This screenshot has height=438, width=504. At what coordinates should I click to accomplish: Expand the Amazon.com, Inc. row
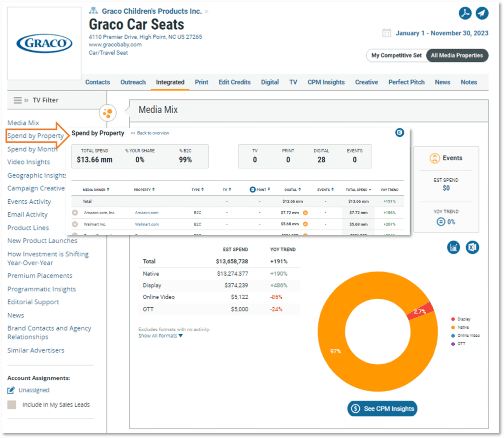(x=75, y=213)
